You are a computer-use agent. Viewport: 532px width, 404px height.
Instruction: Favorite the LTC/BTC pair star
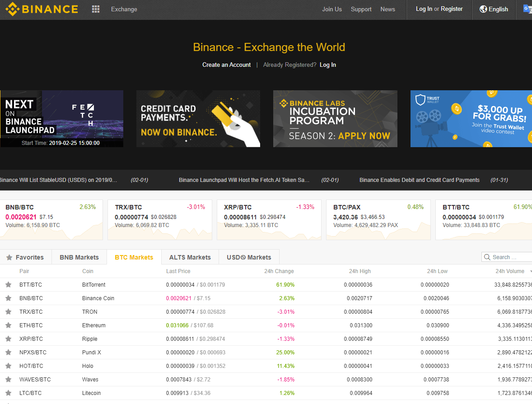9,393
